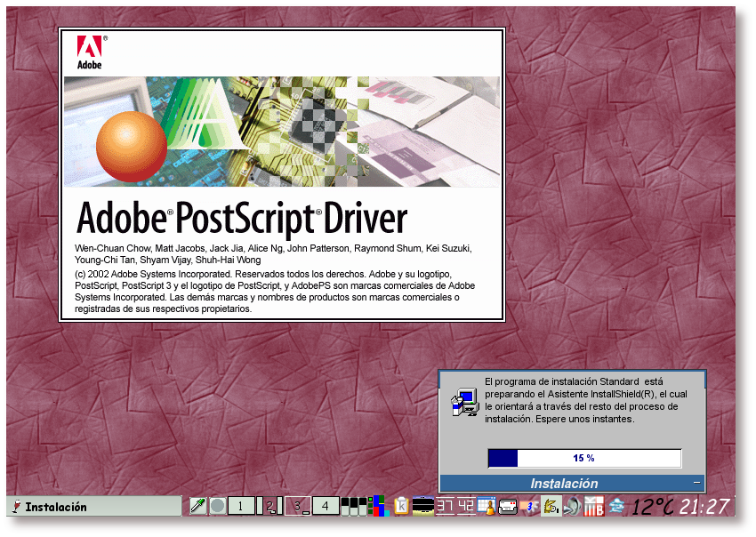756x537 pixels.
Task: Click the 37 42 sensor readout
Action: tap(455, 506)
